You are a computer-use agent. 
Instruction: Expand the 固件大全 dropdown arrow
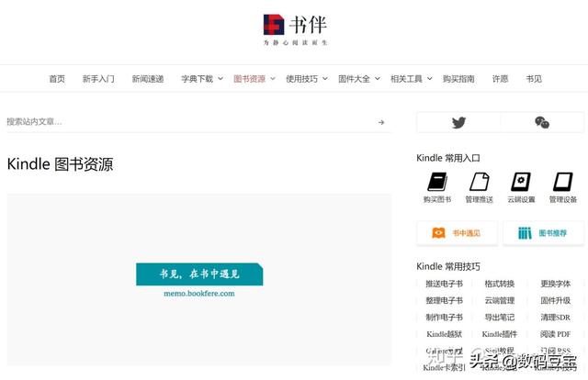(x=378, y=79)
